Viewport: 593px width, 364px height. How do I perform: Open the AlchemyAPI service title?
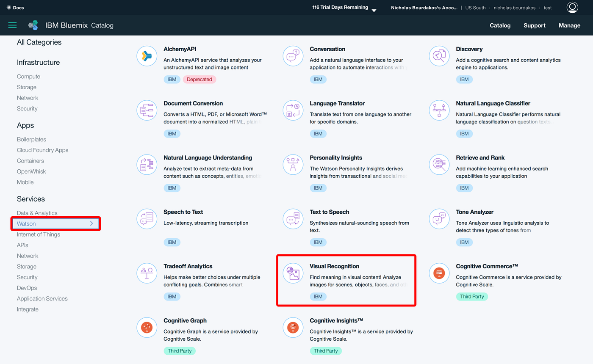180,49
